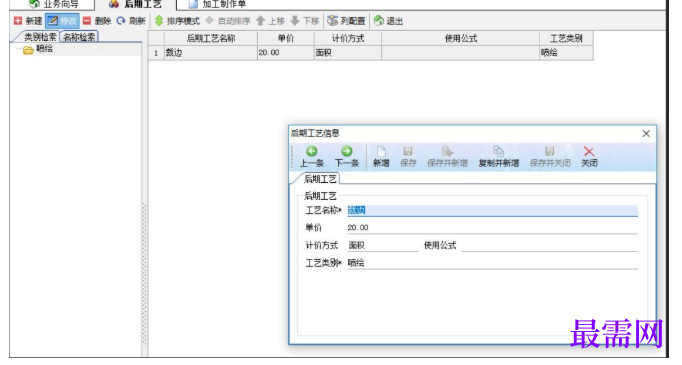Click the 新建 (new) toolbar icon
Viewport: 682px width, 365px height.
click(18, 20)
